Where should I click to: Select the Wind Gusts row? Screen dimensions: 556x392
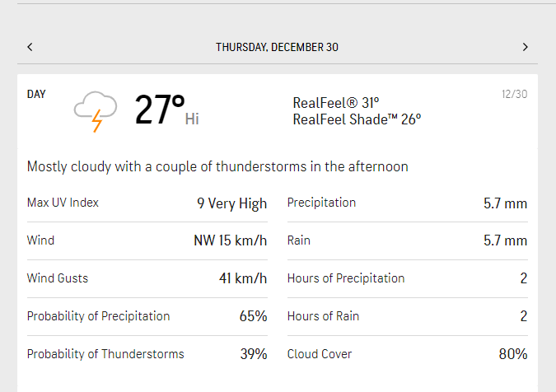click(x=147, y=278)
